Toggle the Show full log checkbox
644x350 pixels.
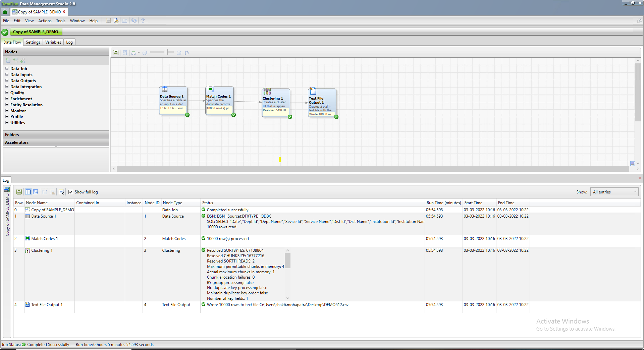[x=71, y=192]
